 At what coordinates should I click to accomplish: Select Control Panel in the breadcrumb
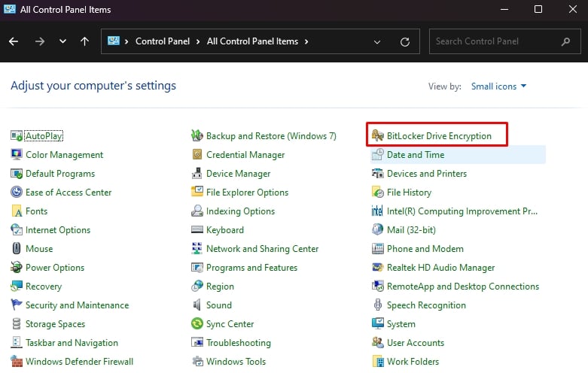tap(163, 41)
